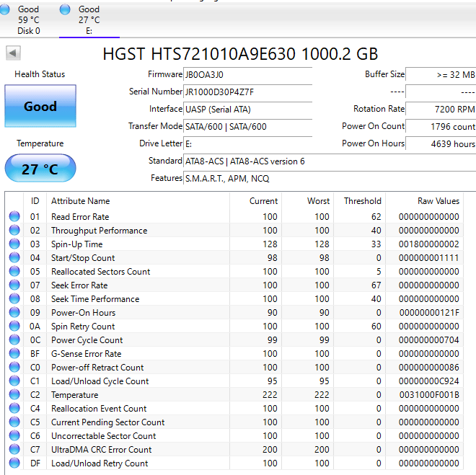The height and width of the screenshot is (475, 476).
Task: Click the Power On Count value 1796 count
Action: point(441,126)
